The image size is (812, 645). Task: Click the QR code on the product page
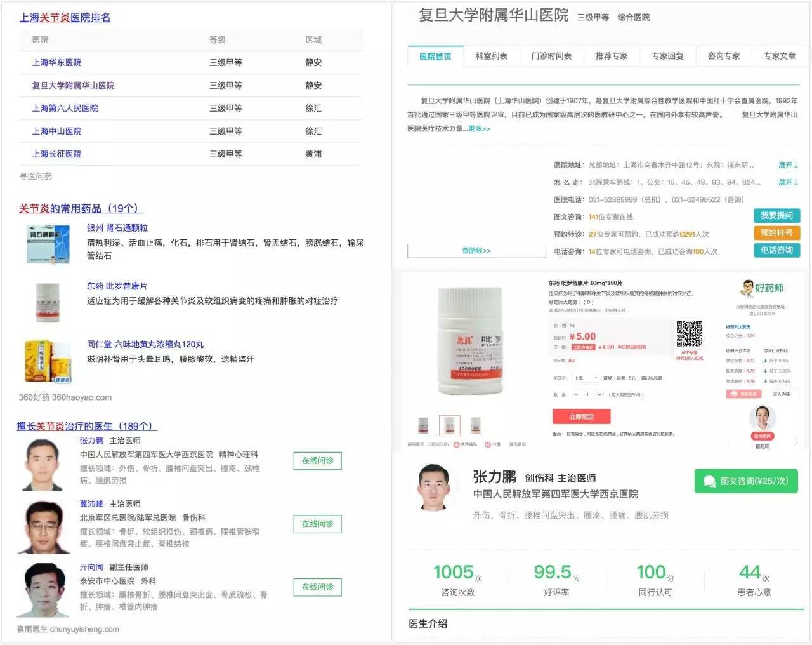pos(689,335)
